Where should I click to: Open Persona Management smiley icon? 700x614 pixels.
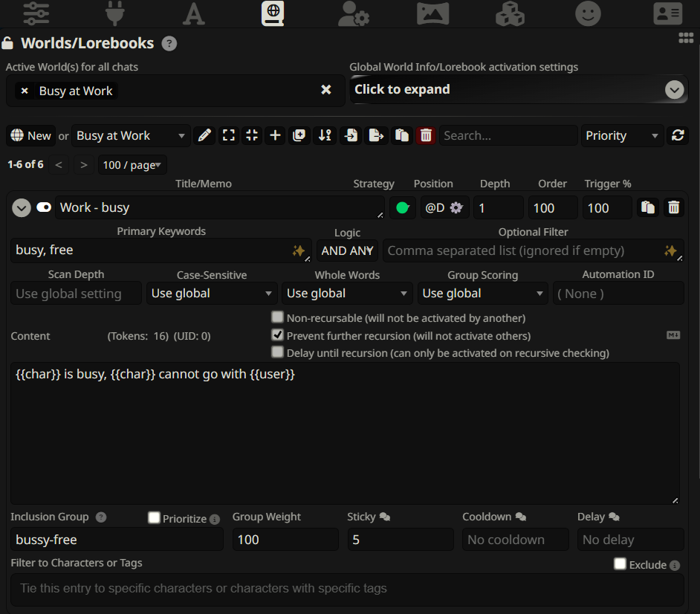[588, 13]
